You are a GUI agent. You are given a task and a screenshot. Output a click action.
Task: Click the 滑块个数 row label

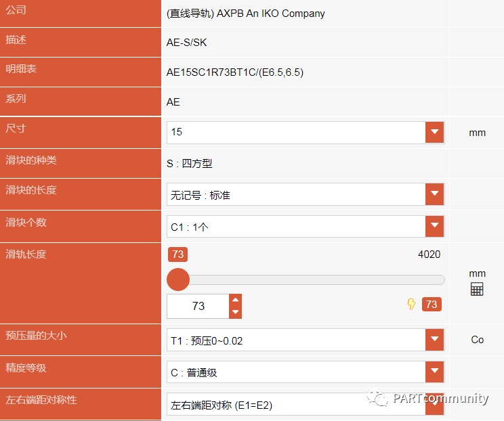(x=26, y=222)
